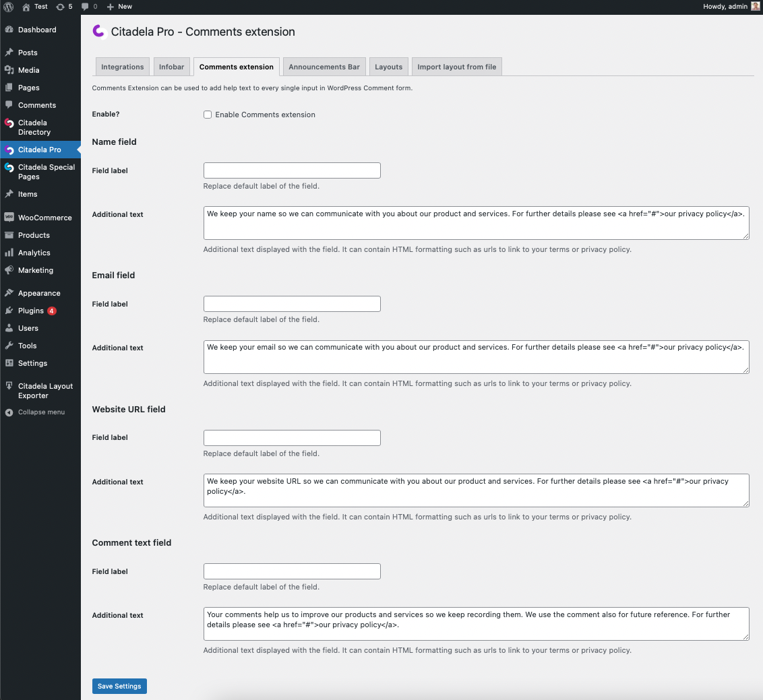Open the admin user avatar

tap(756, 7)
